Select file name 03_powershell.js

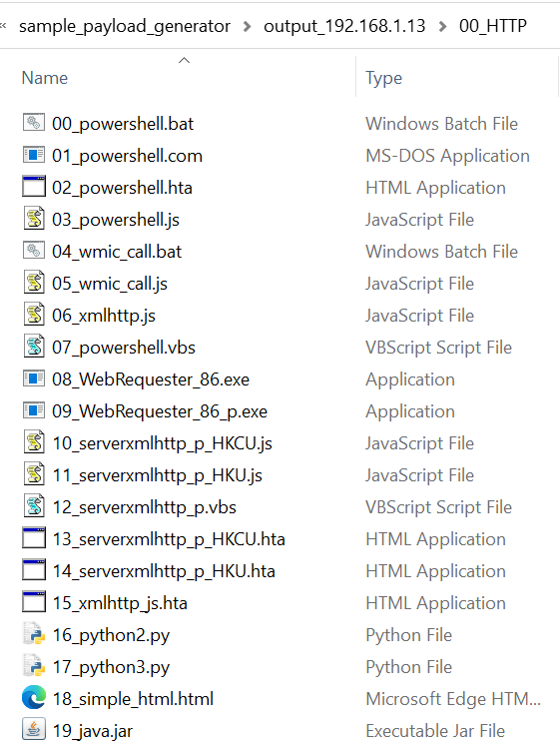(116, 220)
